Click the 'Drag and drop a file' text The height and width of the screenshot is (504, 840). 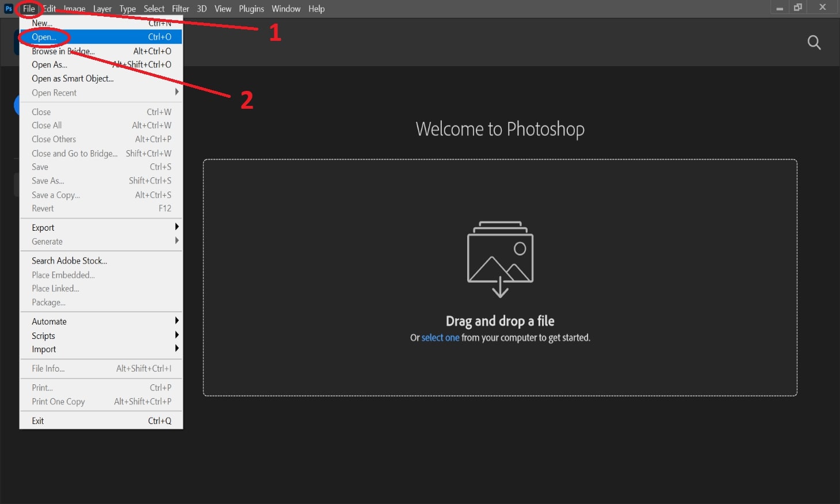(500, 321)
